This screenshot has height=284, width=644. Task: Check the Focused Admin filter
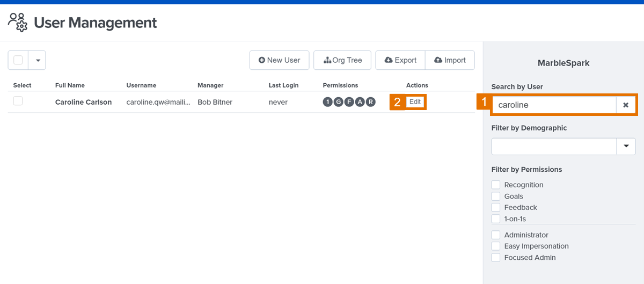tap(496, 258)
